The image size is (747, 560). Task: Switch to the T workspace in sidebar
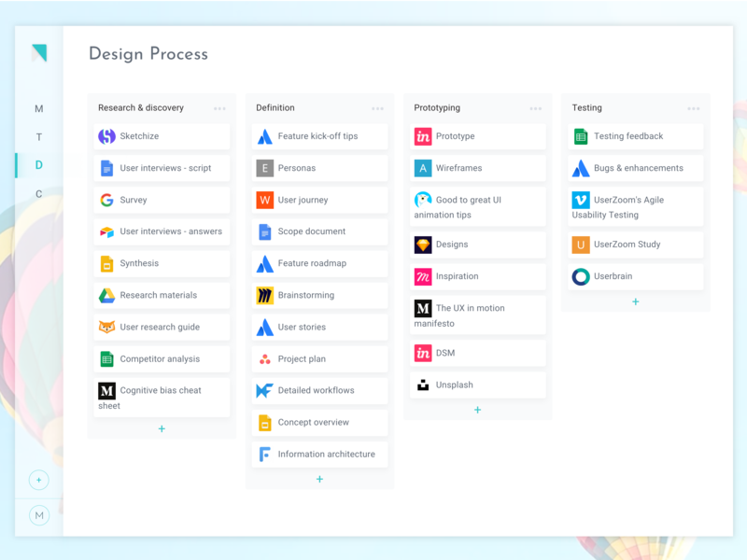click(39, 137)
